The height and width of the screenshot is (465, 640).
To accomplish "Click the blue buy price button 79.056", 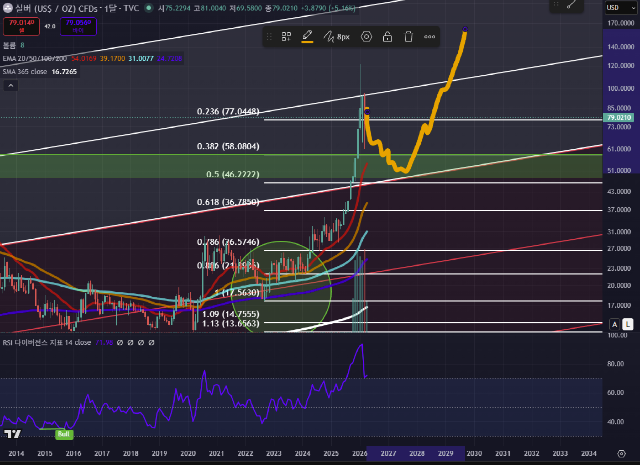I will pyautogui.click(x=78, y=26).
